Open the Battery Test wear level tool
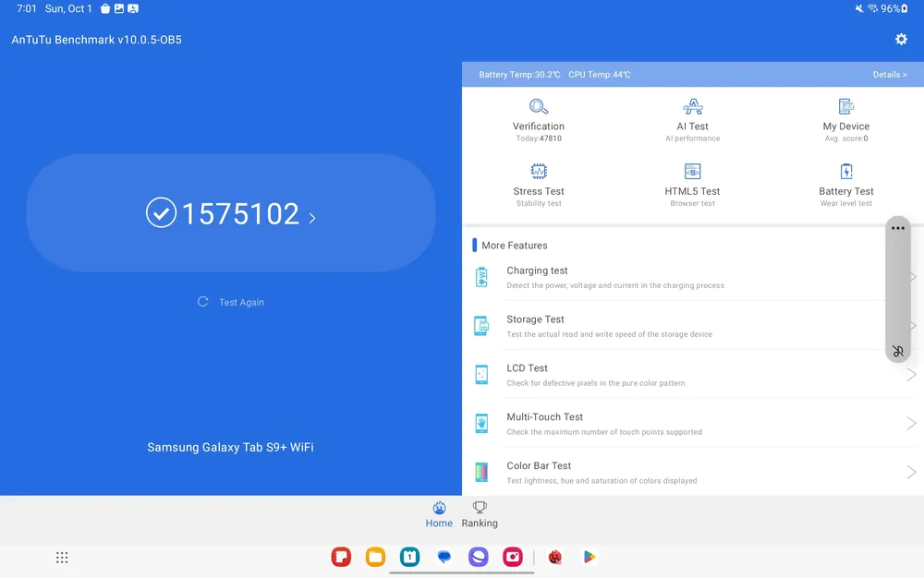 [x=845, y=185]
